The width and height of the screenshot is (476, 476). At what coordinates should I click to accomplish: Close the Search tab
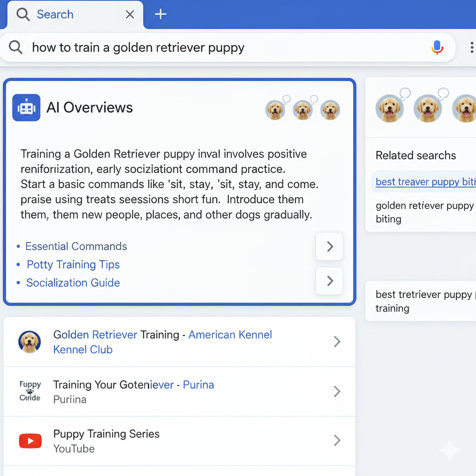pyautogui.click(x=130, y=14)
